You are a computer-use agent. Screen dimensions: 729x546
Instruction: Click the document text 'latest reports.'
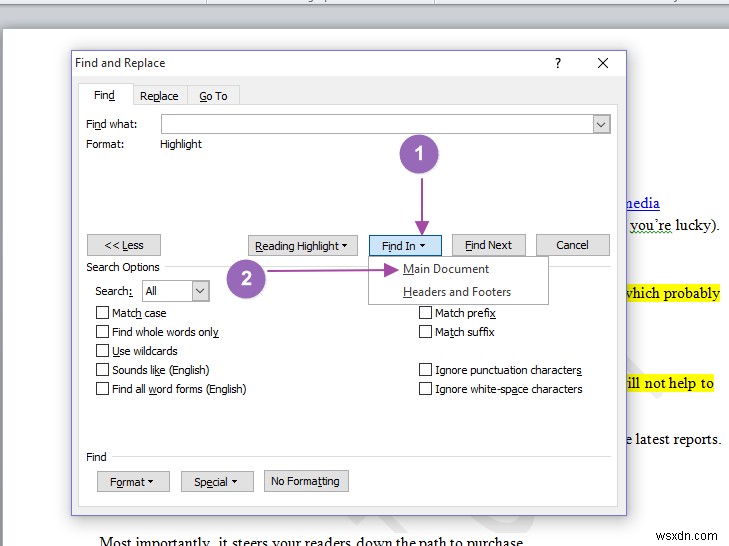coord(678,439)
